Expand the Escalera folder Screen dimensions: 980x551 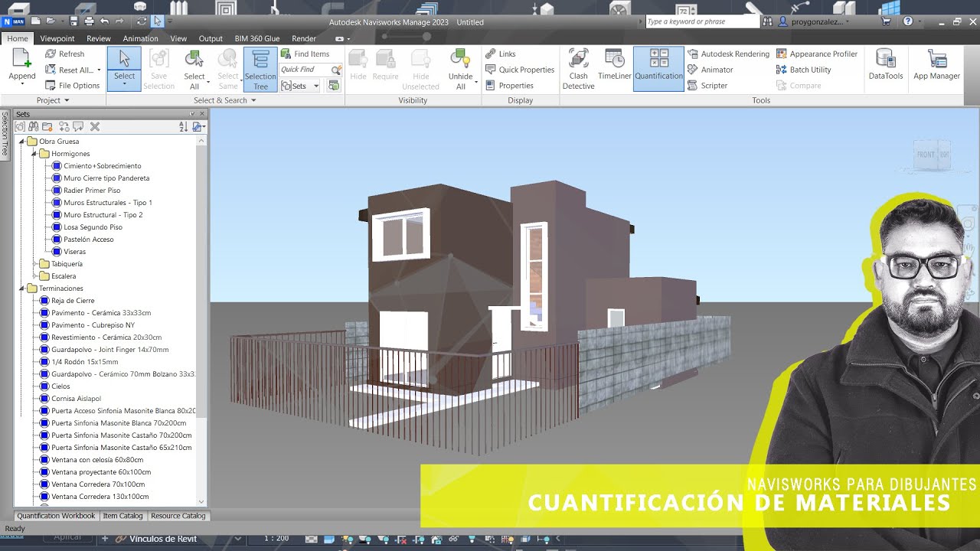[34, 276]
